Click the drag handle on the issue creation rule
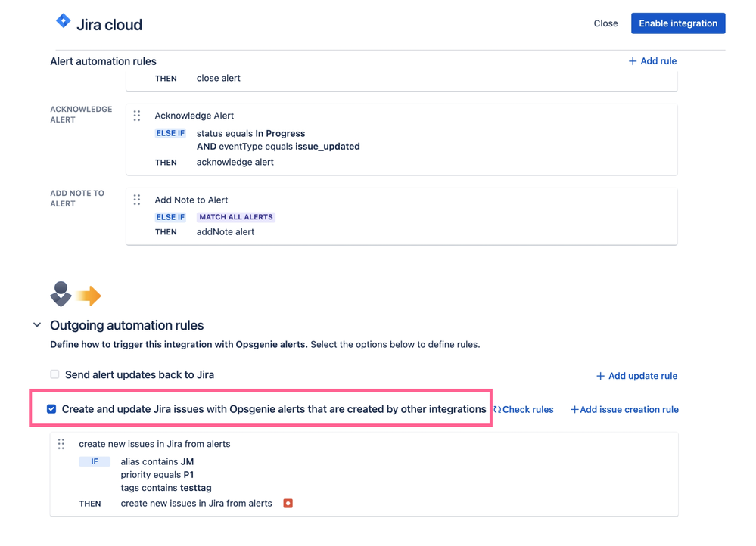This screenshot has width=756, height=546. click(61, 444)
